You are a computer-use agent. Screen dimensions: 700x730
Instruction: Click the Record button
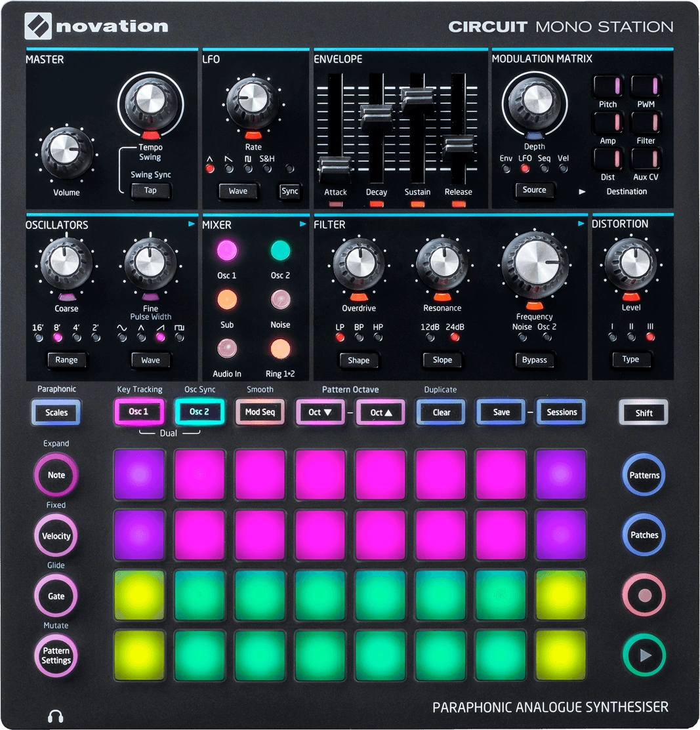[645, 596]
